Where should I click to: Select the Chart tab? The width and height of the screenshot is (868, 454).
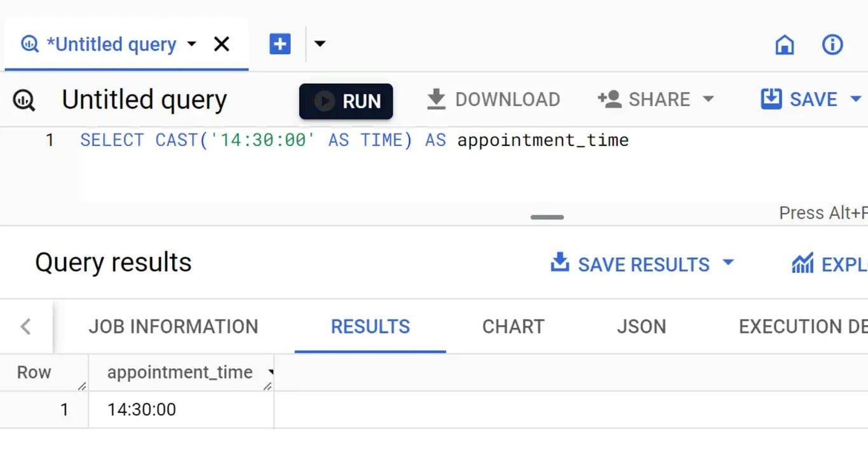tap(513, 326)
